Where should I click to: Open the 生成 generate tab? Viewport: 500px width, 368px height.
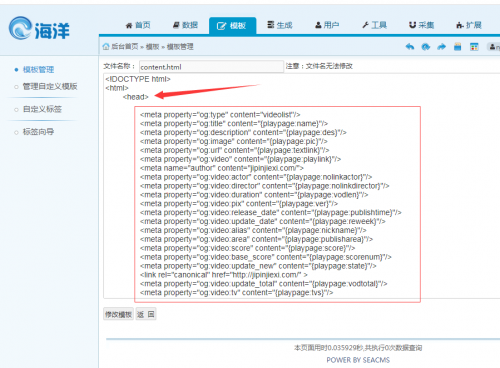coord(280,25)
